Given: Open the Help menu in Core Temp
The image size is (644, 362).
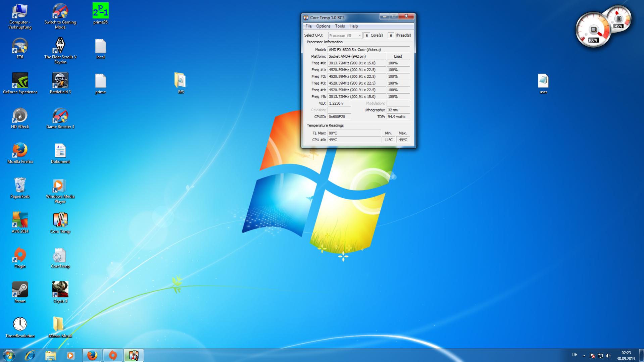Looking at the screenshot, I should [353, 26].
